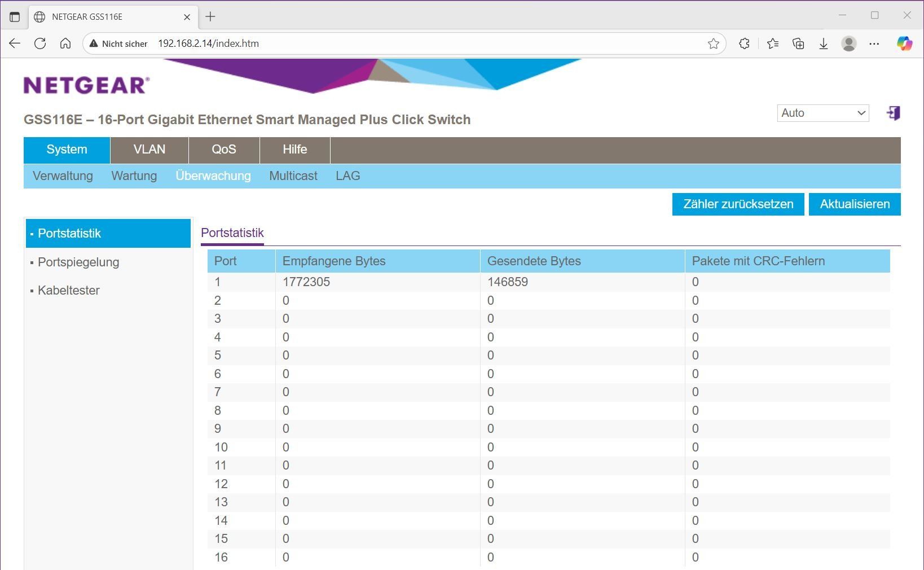The height and width of the screenshot is (570, 924).
Task: Click the browser back arrow
Action: click(15, 43)
